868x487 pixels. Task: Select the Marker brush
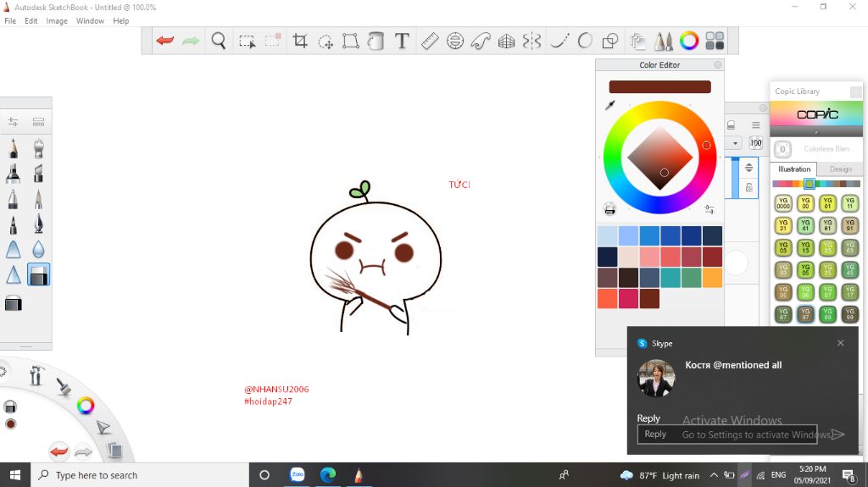14,174
